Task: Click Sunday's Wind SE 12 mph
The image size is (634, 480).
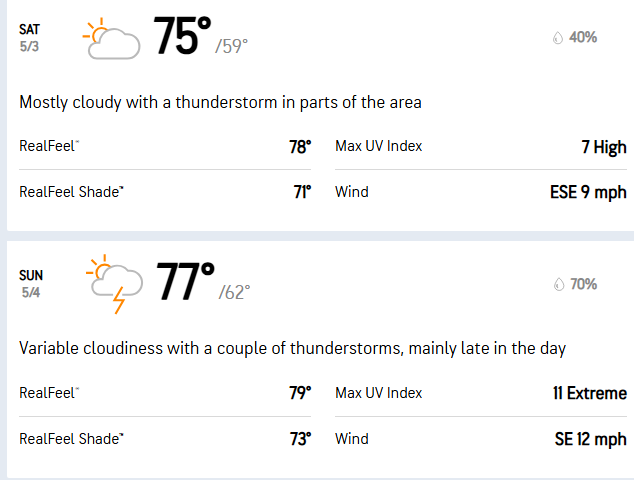Action: point(481,439)
